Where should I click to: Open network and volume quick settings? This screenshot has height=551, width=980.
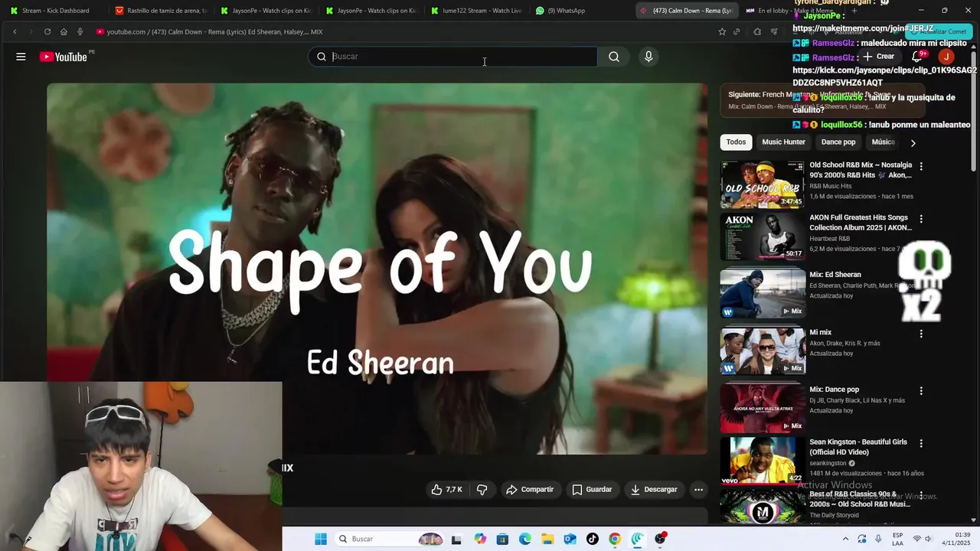click(x=924, y=539)
